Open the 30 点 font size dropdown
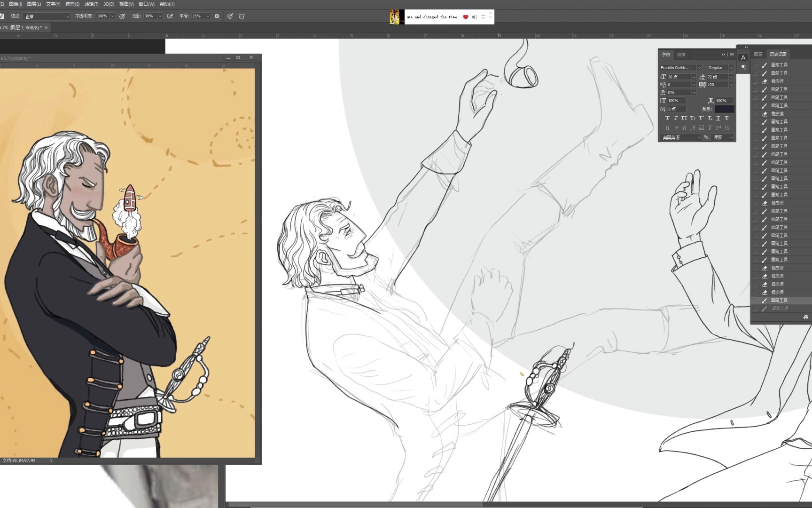The height and width of the screenshot is (508, 812). [694, 77]
